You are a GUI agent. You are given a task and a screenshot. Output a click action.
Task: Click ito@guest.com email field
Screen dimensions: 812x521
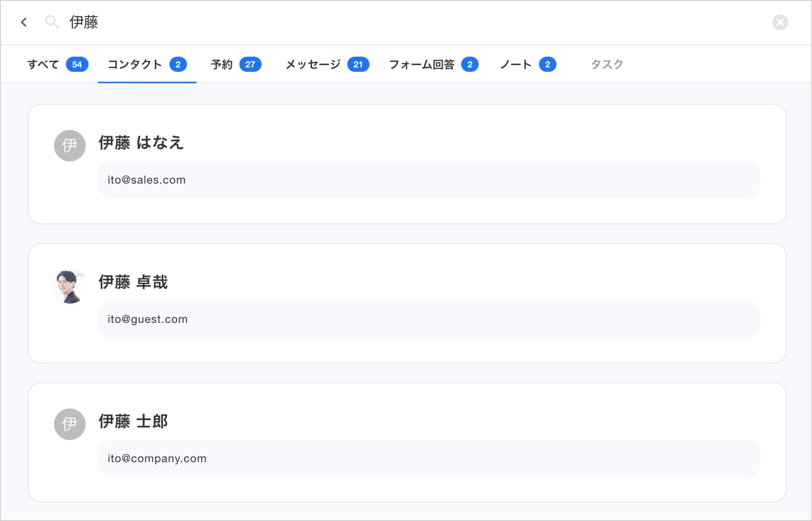coord(147,319)
